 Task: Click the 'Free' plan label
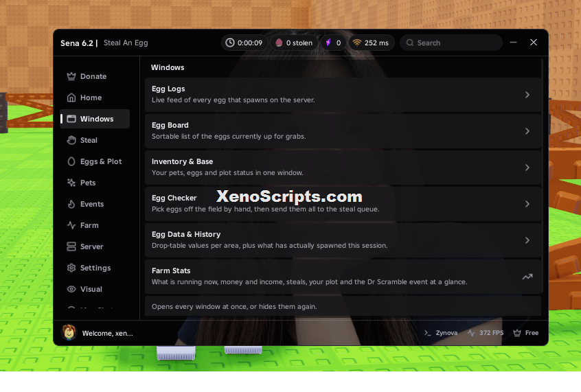[x=532, y=333]
